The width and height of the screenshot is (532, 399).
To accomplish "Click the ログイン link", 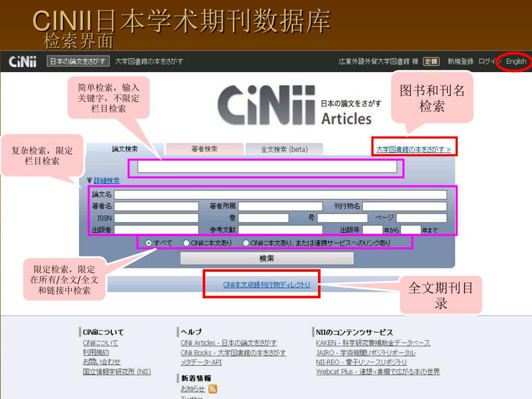I will pos(489,61).
